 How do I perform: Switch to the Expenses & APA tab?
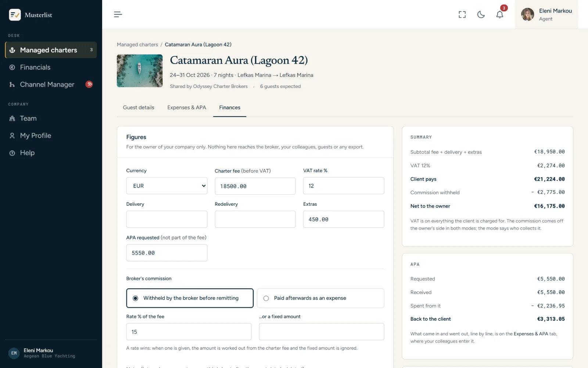[187, 107]
